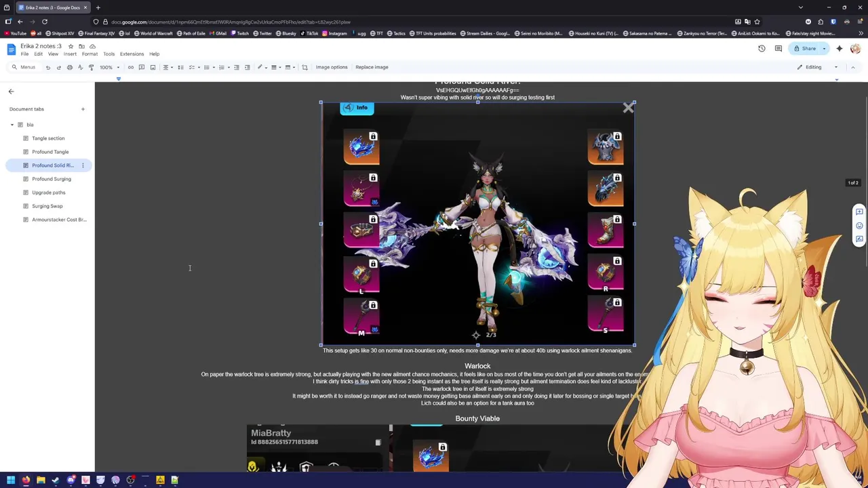Open border color pencil dropdown
This screenshot has height=488, width=868.
[262, 67]
